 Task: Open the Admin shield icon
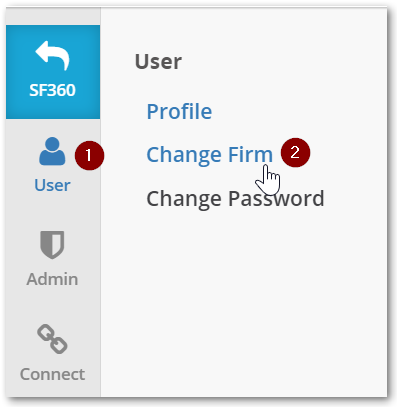click(x=52, y=245)
